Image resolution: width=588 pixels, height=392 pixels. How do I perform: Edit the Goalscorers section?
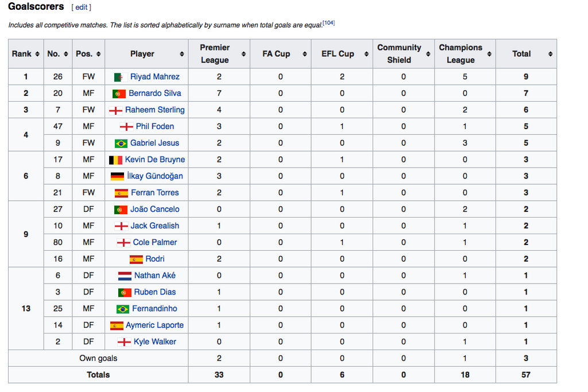[x=81, y=7]
